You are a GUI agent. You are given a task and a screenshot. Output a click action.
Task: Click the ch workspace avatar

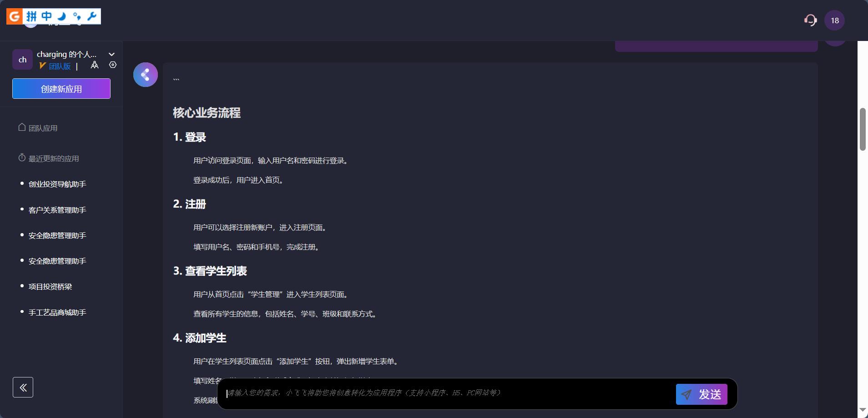click(x=22, y=60)
